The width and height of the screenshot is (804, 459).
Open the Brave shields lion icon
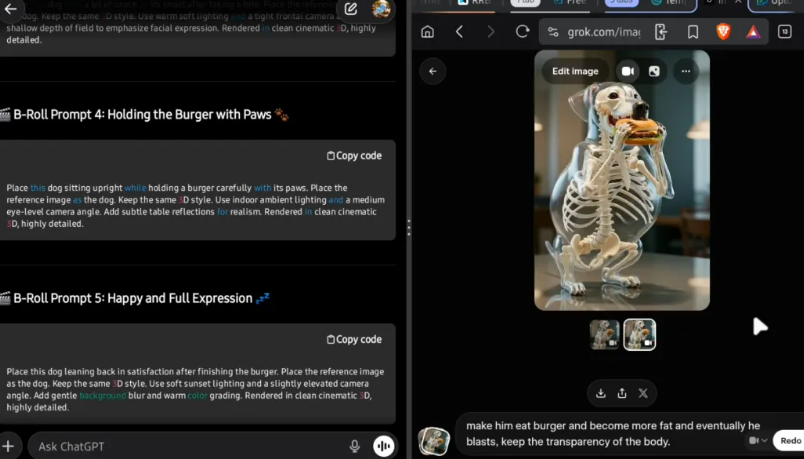[723, 32]
